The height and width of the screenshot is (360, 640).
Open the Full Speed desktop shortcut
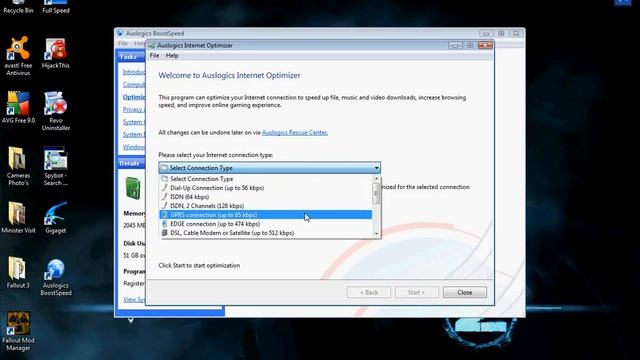tap(56, 7)
